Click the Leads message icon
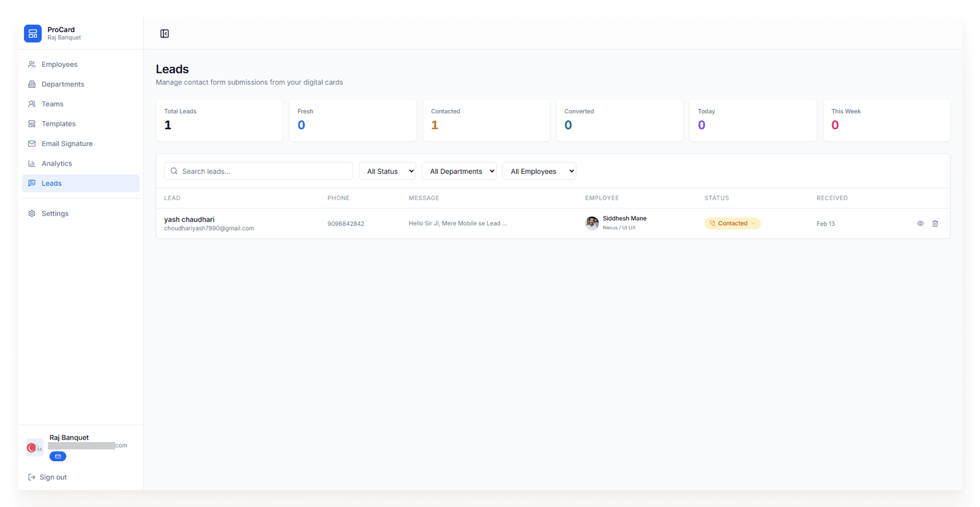Viewport: 980px width, 507px height. tap(32, 183)
